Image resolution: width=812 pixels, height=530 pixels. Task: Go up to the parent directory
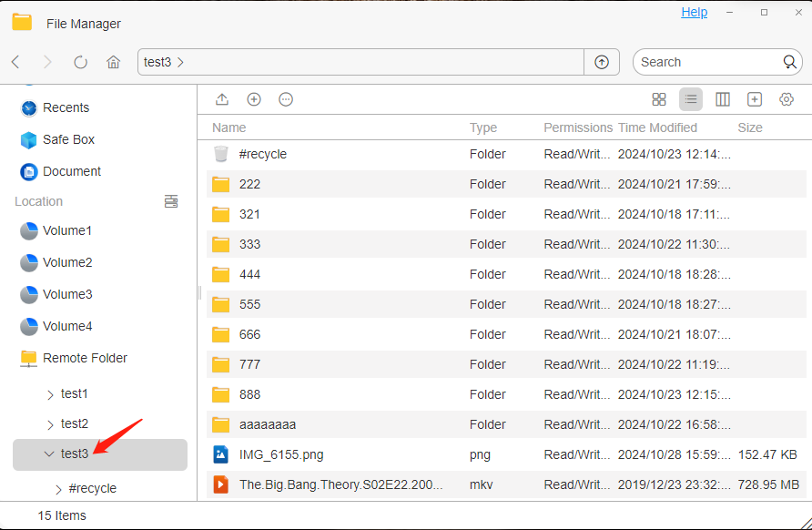pos(601,62)
